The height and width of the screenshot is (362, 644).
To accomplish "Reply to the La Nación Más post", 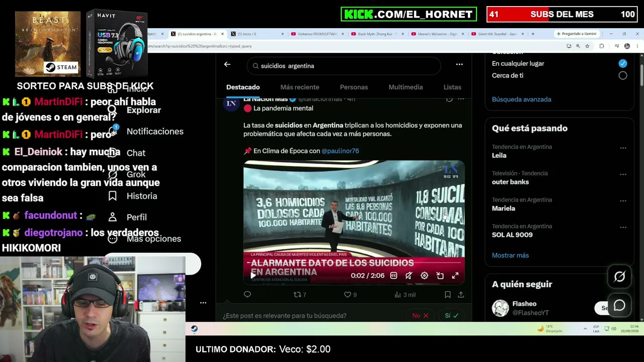I will [x=247, y=295].
